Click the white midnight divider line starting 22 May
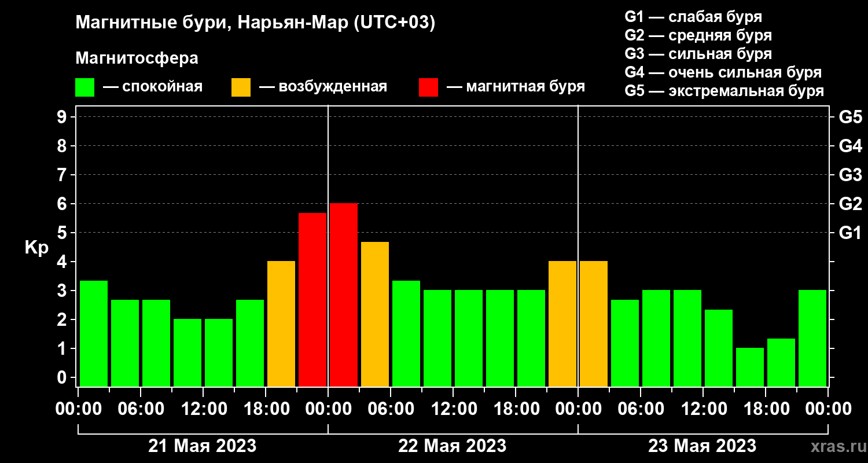The width and height of the screenshot is (868, 463). pos(328,246)
